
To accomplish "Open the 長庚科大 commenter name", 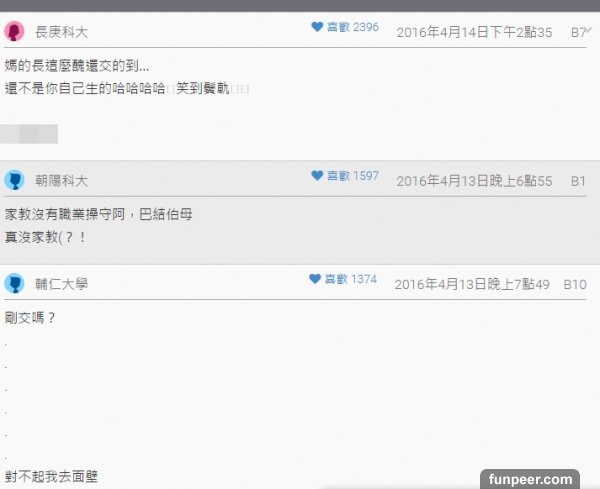I will coord(62,32).
